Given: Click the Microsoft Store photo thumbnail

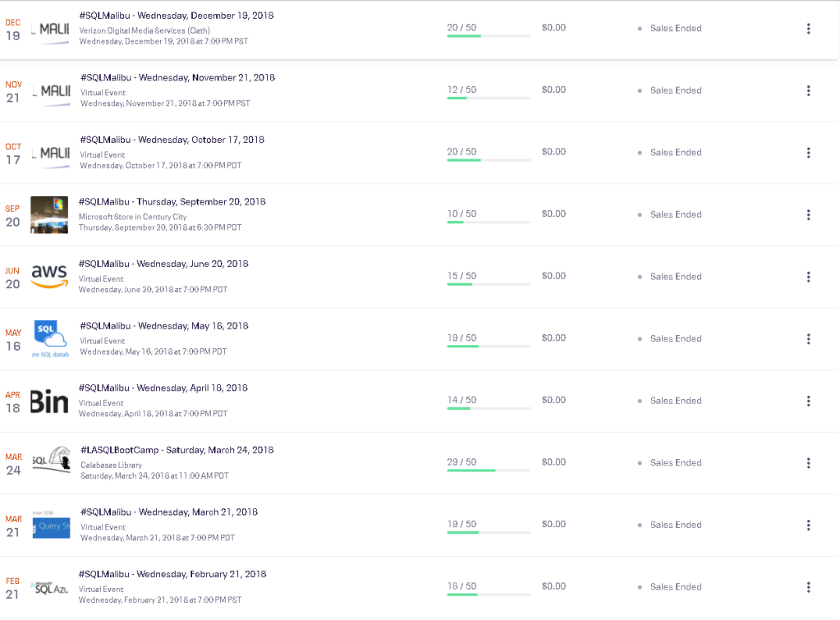Looking at the screenshot, I should 49,214.
